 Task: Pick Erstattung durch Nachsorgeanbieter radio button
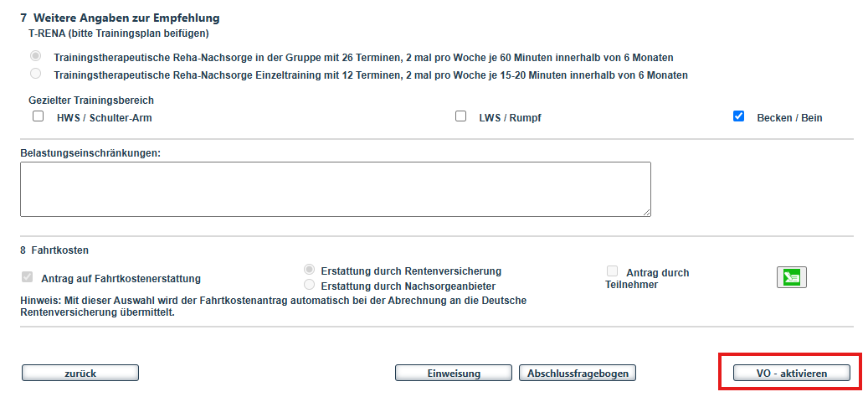click(x=310, y=285)
